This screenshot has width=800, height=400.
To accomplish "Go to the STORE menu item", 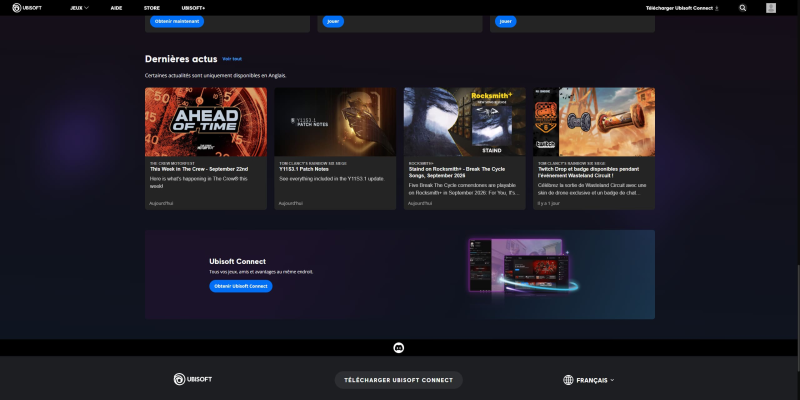I will point(152,8).
